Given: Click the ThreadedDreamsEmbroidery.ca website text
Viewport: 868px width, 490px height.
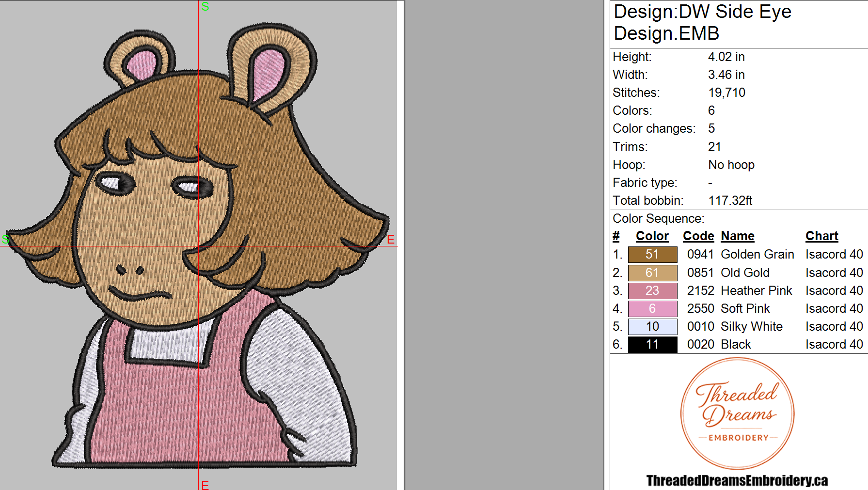Looking at the screenshot, I should (x=737, y=480).
